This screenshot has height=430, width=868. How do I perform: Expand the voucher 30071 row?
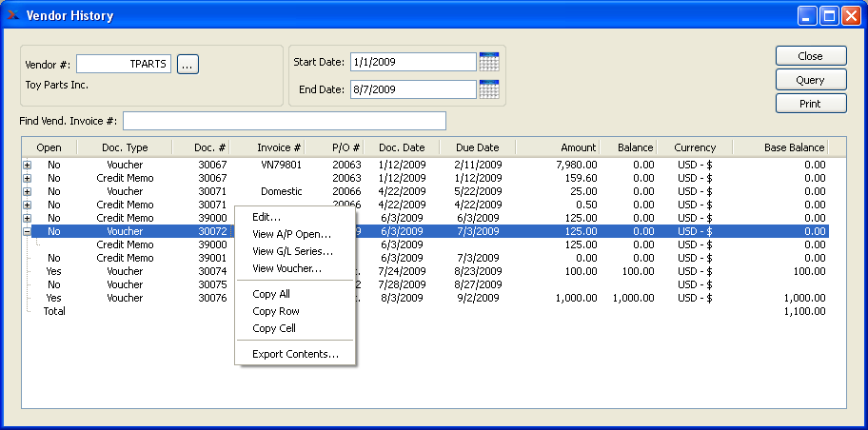pos(27,191)
